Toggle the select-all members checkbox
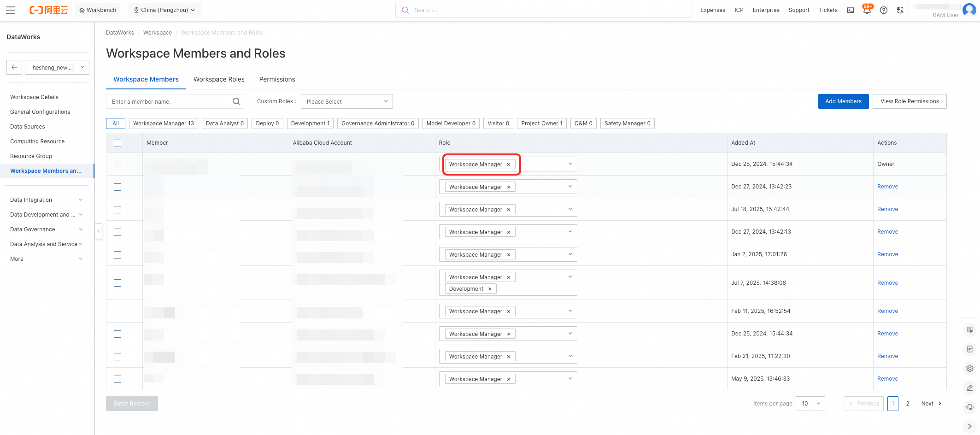Screen dimensions: 980x435 117,143
